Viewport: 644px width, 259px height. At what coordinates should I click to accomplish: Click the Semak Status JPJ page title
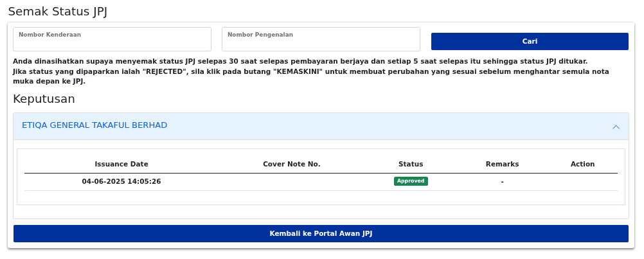point(57,12)
